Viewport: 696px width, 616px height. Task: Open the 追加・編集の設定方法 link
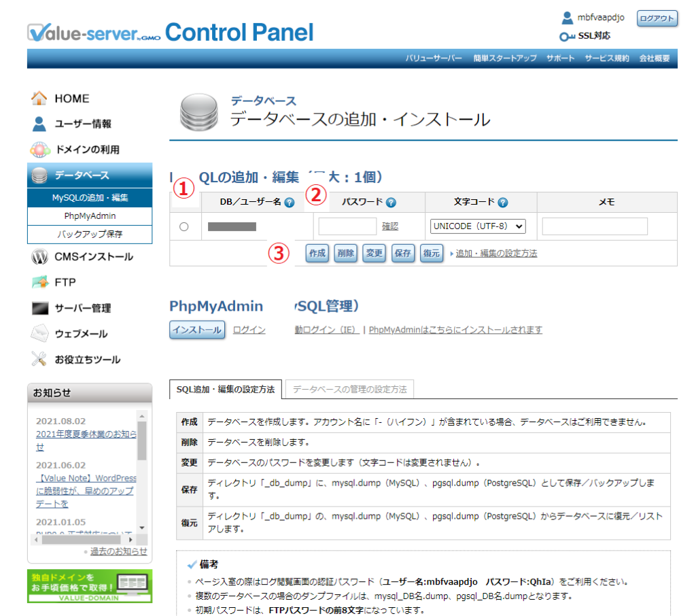coord(496,253)
